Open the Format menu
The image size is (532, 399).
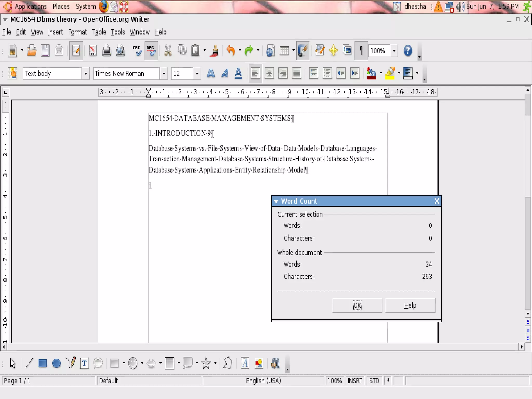click(77, 32)
